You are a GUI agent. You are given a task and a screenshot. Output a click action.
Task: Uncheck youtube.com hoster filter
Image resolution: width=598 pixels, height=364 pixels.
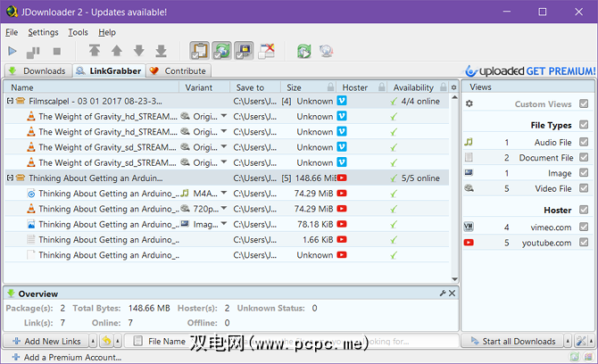pyautogui.click(x=584, y=242)
